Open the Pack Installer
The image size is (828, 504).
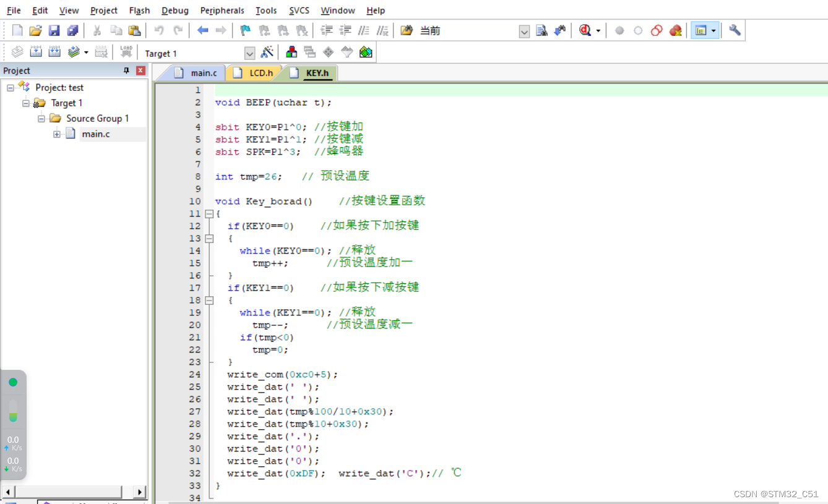pyautogui.click(x=366, y=53)
